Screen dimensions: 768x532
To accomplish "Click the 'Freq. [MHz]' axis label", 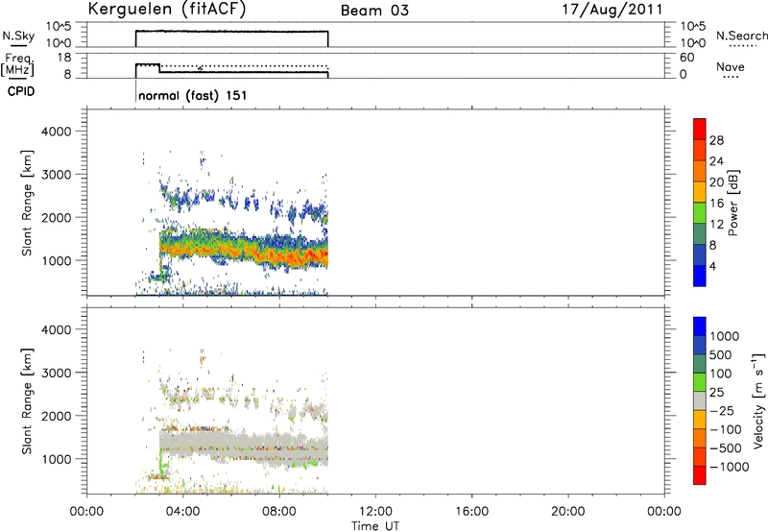I will [x=18, y=65].
